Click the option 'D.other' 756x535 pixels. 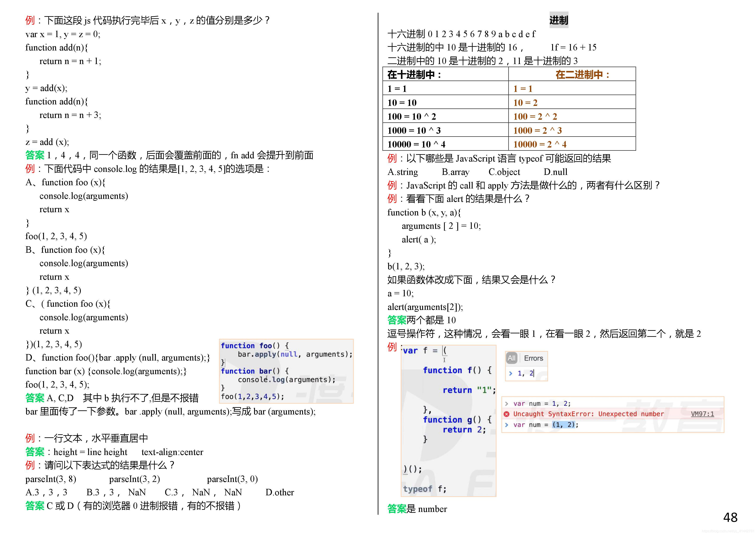pyautogui.click(x=280, y=493)
